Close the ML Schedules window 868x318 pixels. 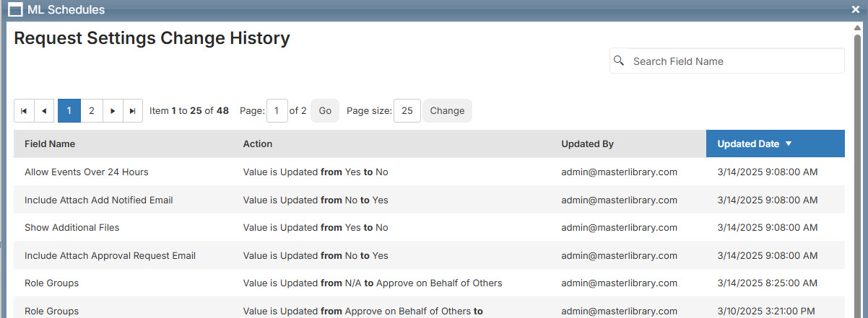[x=856, y=10]
